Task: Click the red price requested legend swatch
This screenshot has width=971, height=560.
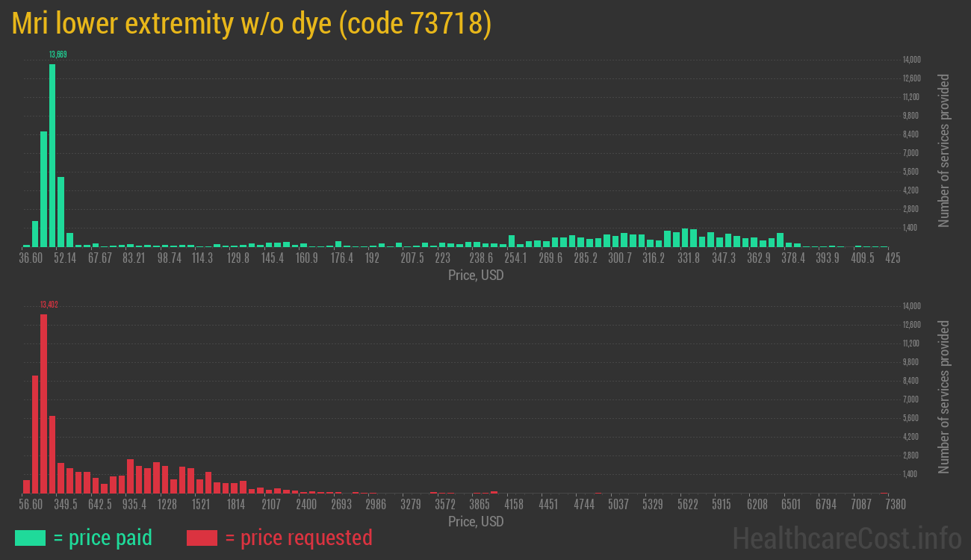Action: pyautogui.click(x=202, y=538)
